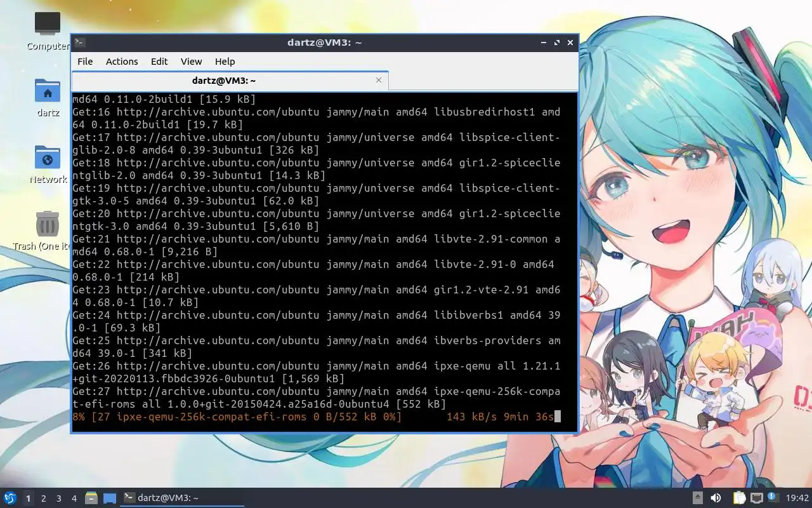
Task: Open the update notifier tray icon
Action: point(773,498)
